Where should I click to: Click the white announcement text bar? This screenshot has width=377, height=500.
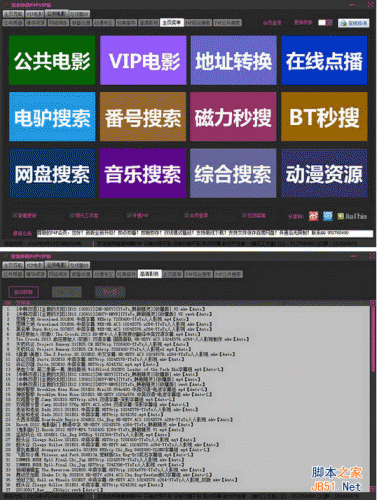click(x=205, y=233)
